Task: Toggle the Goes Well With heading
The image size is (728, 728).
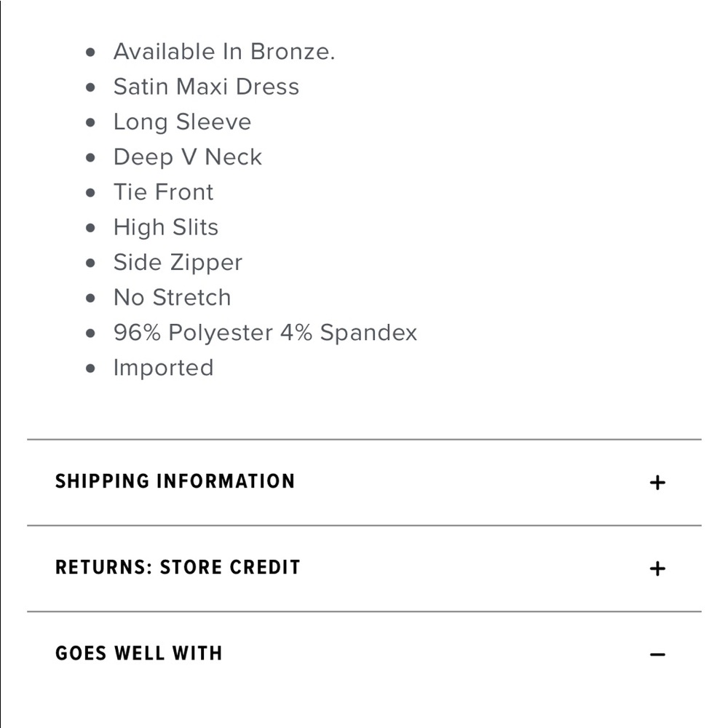Action: [139, 653]
